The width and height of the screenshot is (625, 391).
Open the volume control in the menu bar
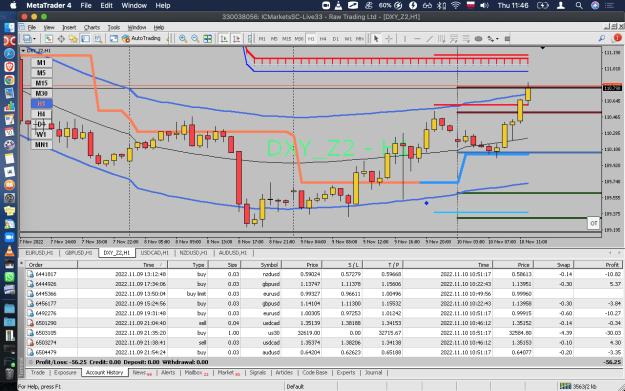(x=485, y=6)
